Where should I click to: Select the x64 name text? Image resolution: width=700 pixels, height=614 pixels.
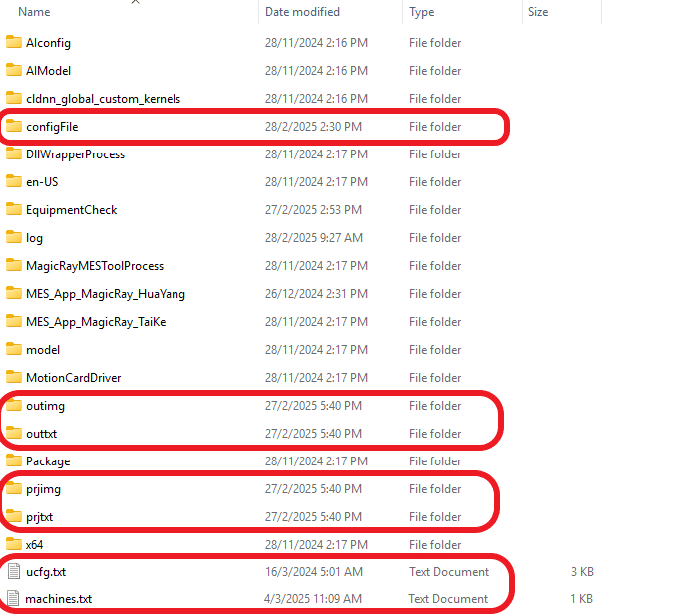tap(34, 545)
